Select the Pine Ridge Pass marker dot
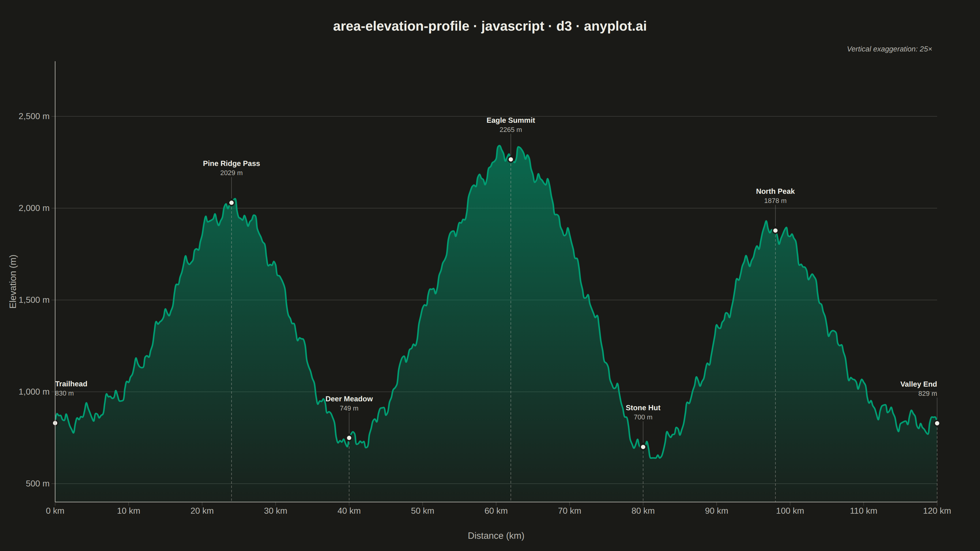This screenshot has height=551, width=980. click(231, 203)
